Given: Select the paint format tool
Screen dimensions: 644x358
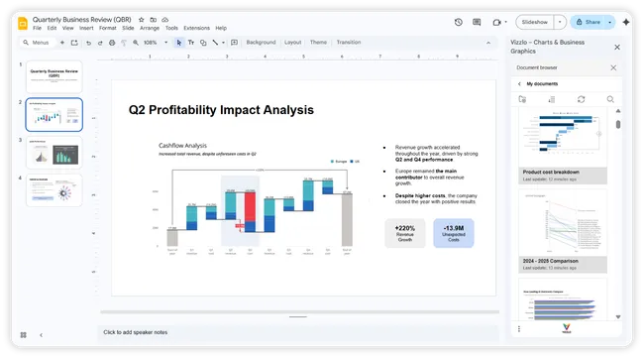Looking at the screenshot, I should [x=124, y=43].
